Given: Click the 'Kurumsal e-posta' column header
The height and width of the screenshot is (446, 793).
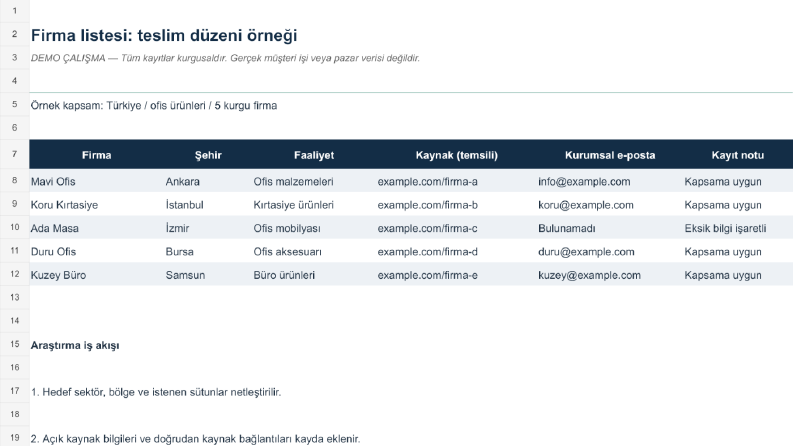Looking at the screenshot, I should (x=610, y=155).
